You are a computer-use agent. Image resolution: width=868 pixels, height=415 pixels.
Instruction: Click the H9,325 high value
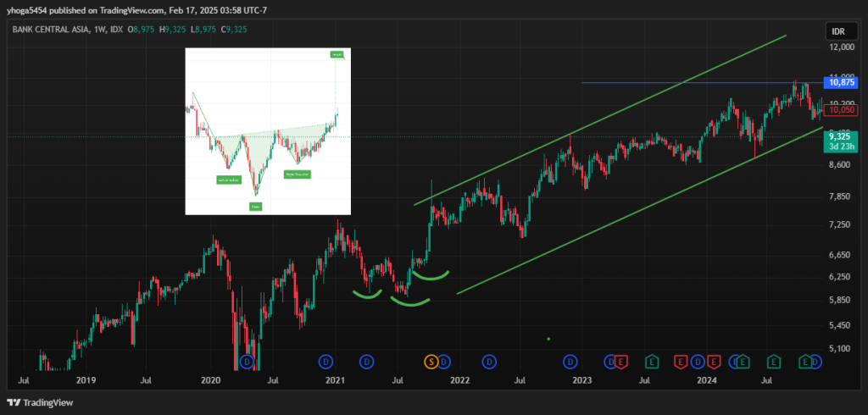point(173,29)
